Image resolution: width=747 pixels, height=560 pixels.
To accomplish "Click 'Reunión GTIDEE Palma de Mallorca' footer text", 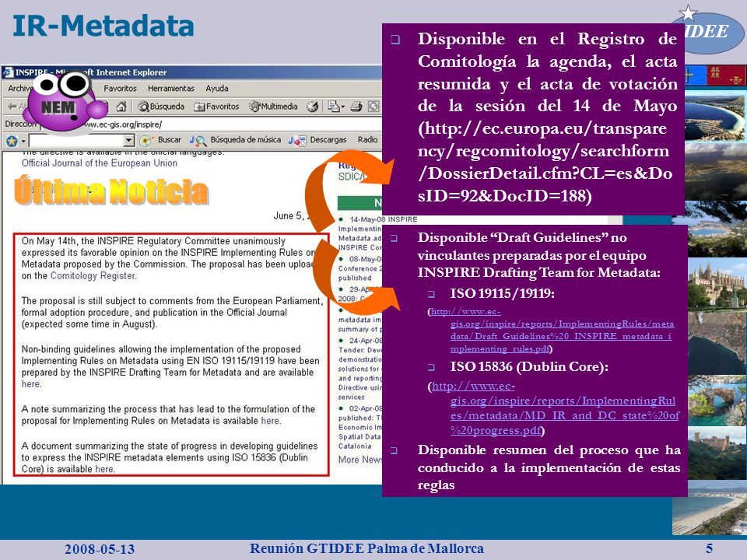I will pos(366,548).
